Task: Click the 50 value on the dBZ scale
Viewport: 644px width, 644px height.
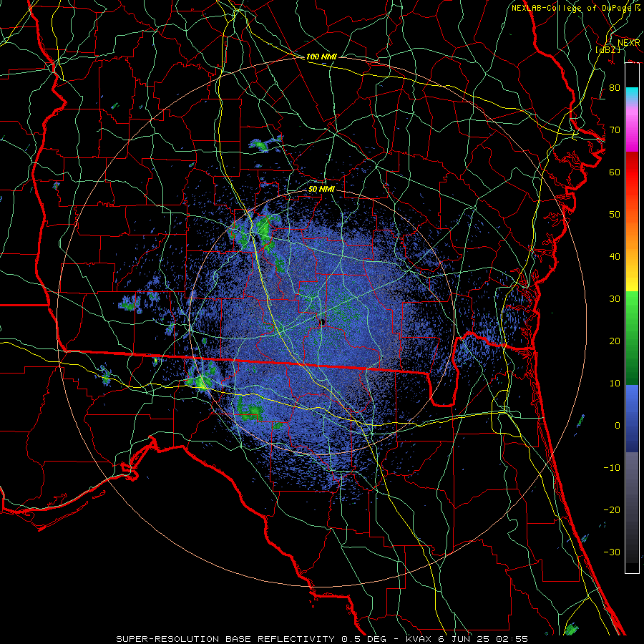Action: coord(615,215)
